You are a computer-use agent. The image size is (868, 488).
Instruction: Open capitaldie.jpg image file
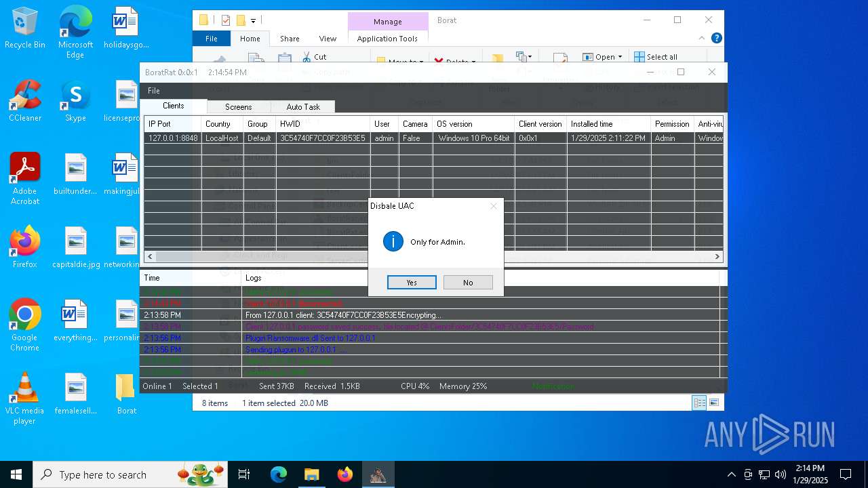pos(75,248)
